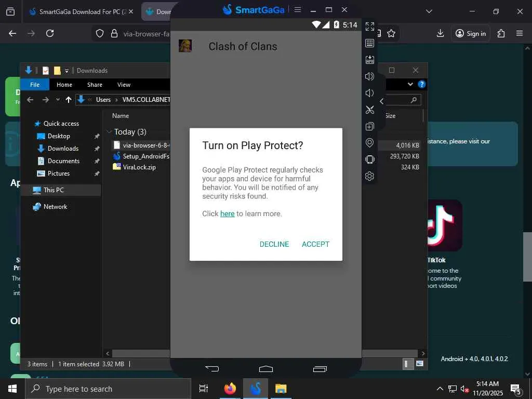Expand the Explorer ribbon chevron
The height and width of the screenshot is (399, 532).
click(x=410, y=85)
